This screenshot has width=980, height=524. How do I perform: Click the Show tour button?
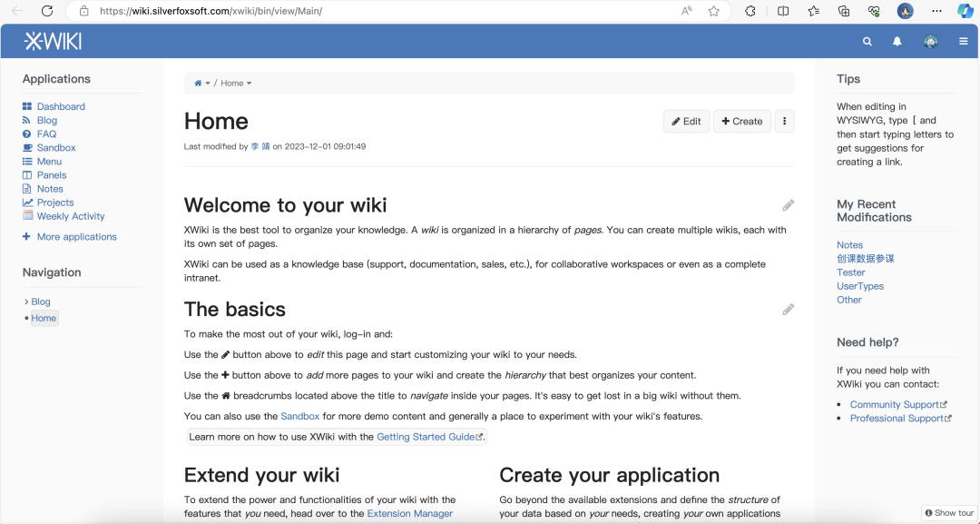tap(949, 513)
